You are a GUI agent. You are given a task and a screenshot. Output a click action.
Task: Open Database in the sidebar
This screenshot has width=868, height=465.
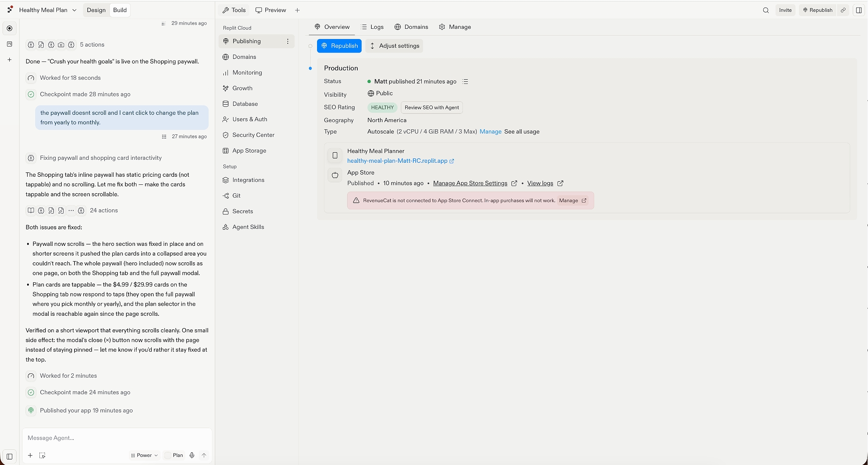click(256, 104)
